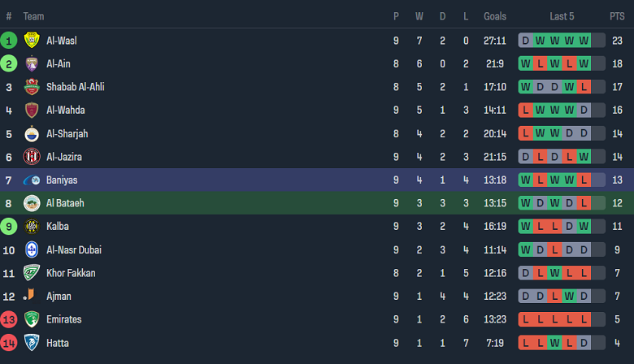
Task: Click the Shabab Al-Ahli team badge
Action: click(x=32, y=87)
